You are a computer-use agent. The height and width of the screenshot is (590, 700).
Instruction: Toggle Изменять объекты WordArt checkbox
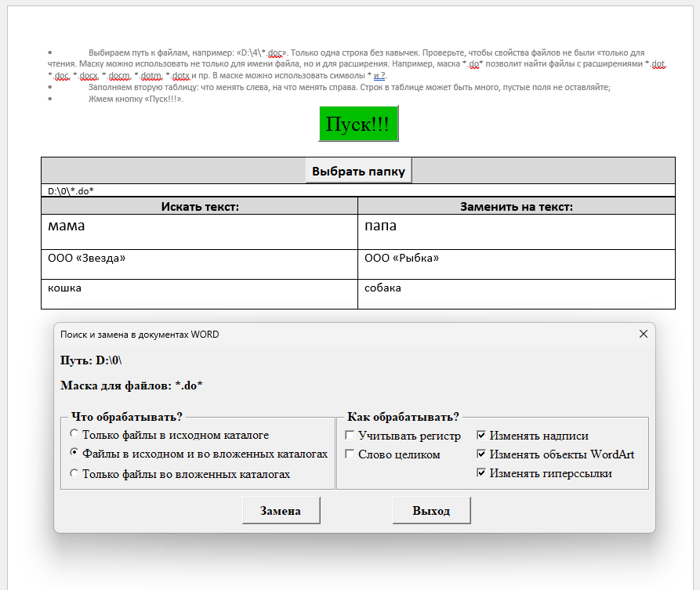(x=481, y=454)
